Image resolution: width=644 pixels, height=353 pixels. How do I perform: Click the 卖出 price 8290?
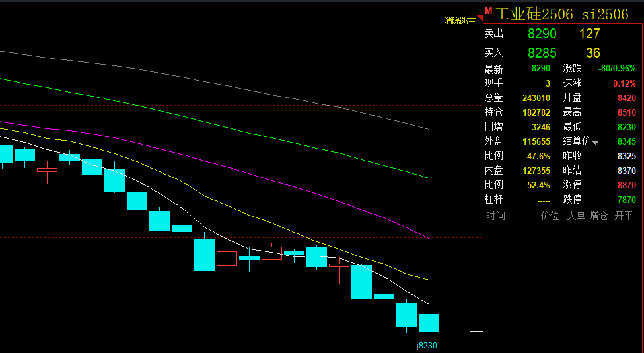[x=542, y=34]
